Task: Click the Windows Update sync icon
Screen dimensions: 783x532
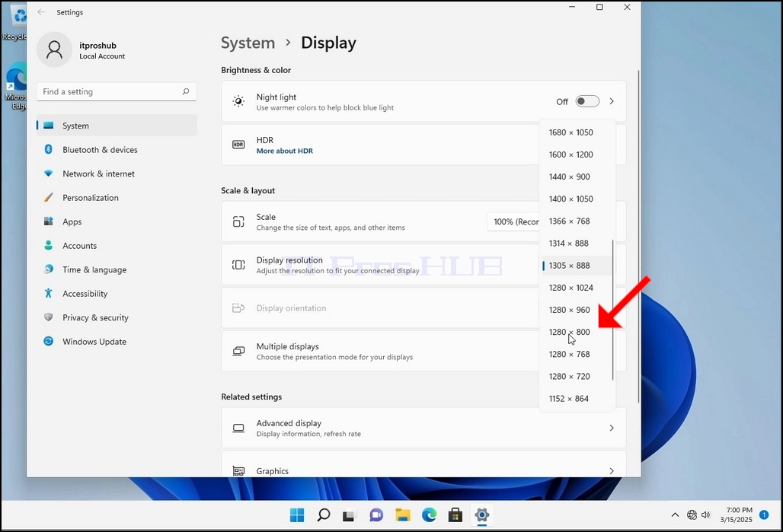Action: (x=49, y=341)
